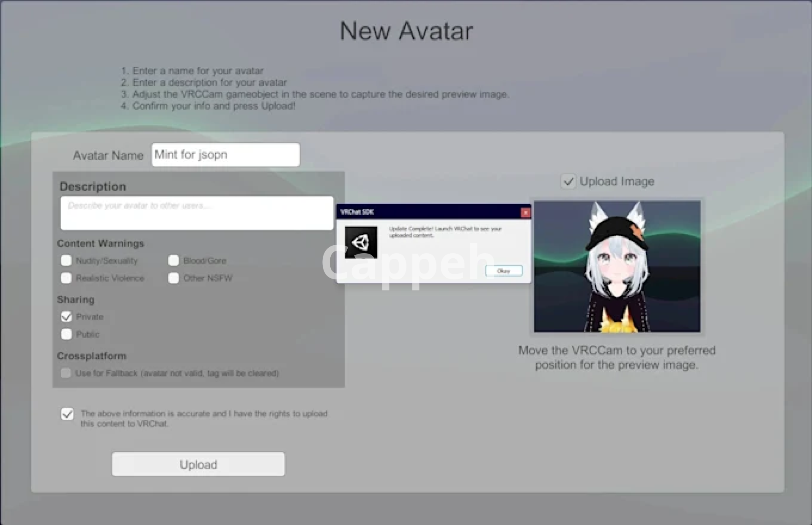Close the VRChat SDK dialog
Viewport: 812px width, 525px height.
pyautogui.click(x=525, y=213)
